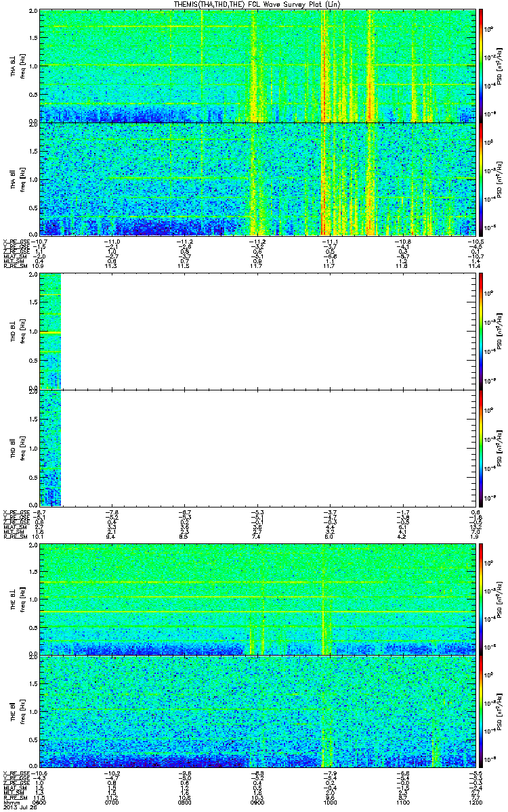Image resolution: width=508 pixels, height=812 pixels.
Task: Click the THE BII freq [Hz] axis label
Action: click(22, 711)
